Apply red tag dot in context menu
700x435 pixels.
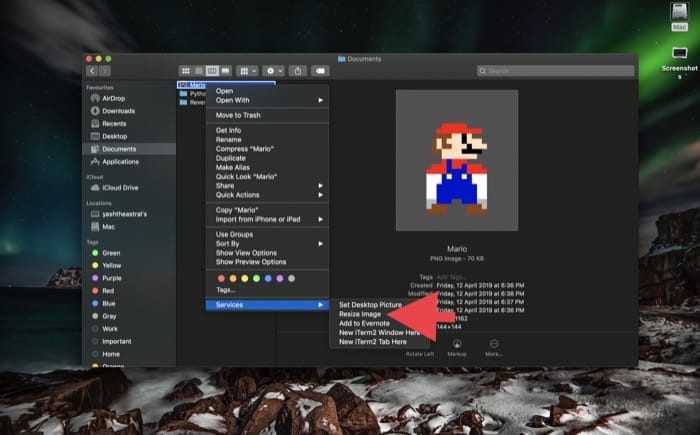coord(221,278)
